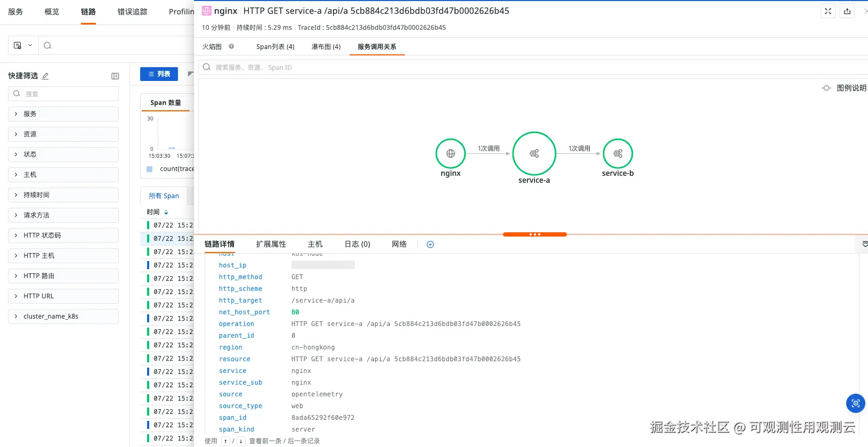
Task: Expand the HTTP 路由 filter group
Action: tap(63, 276)
